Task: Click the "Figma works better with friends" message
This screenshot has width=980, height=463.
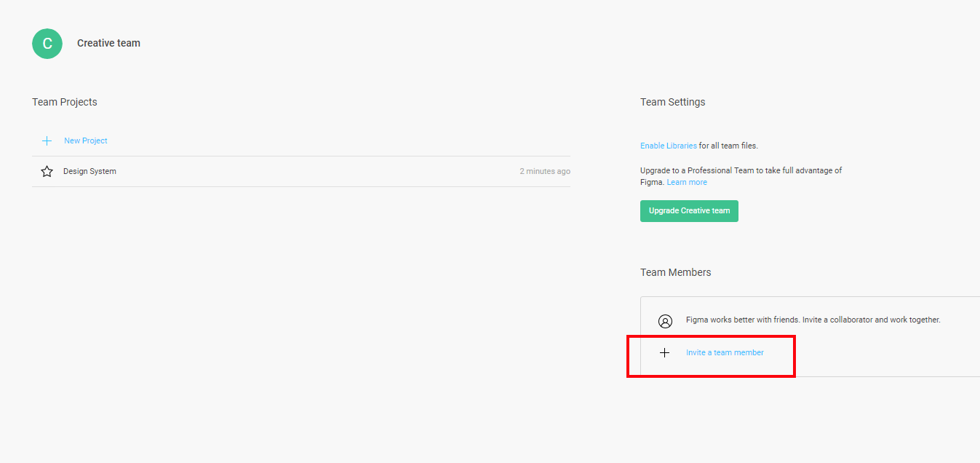Action: coord(813,320)
